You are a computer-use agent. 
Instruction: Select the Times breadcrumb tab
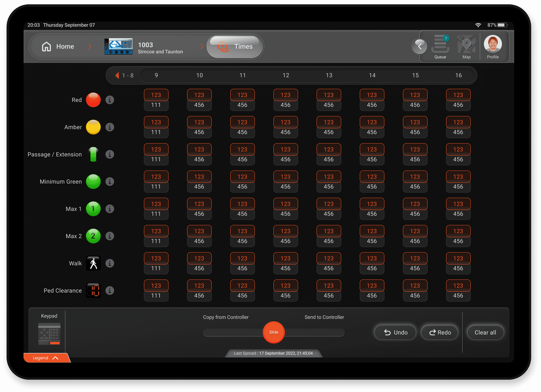click(235, 46)
